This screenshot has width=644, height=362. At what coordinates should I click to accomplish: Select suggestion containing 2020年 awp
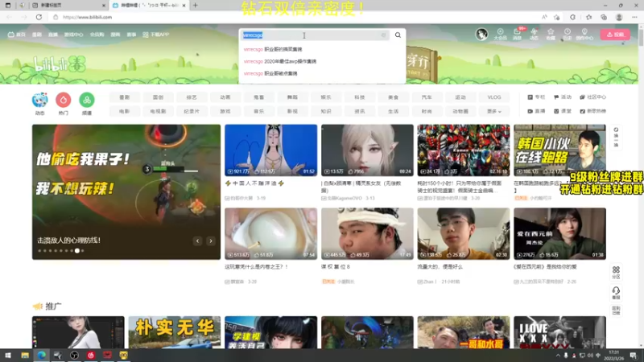coord(280,61)
